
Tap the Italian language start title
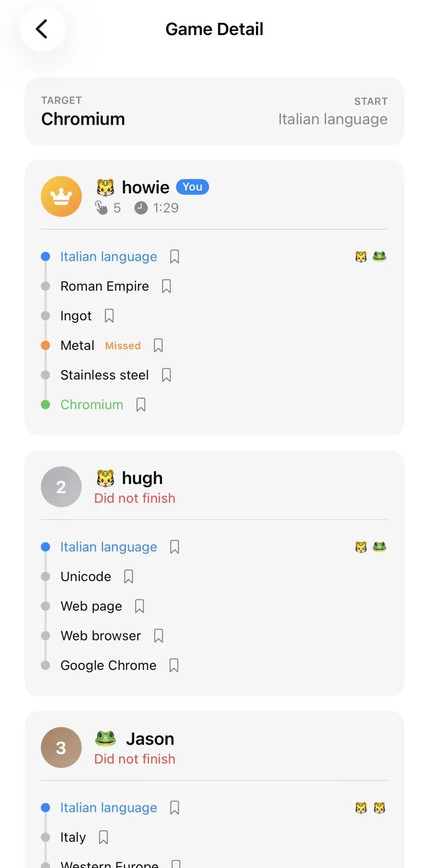coord(332,119)
